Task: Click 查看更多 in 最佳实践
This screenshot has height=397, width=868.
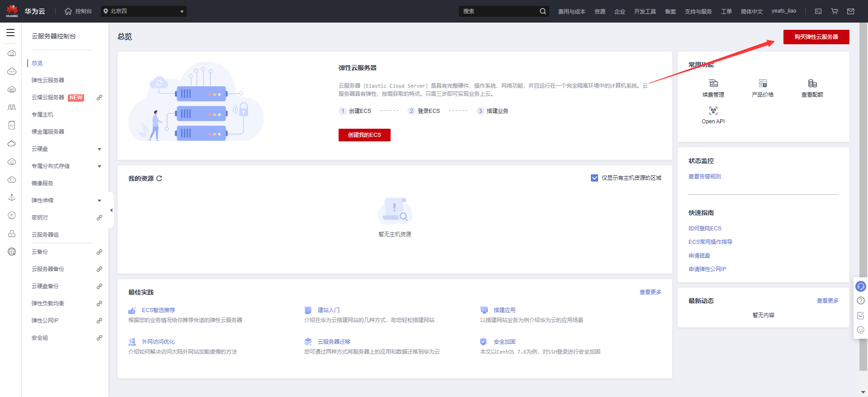Action: [x=651, y=292]
